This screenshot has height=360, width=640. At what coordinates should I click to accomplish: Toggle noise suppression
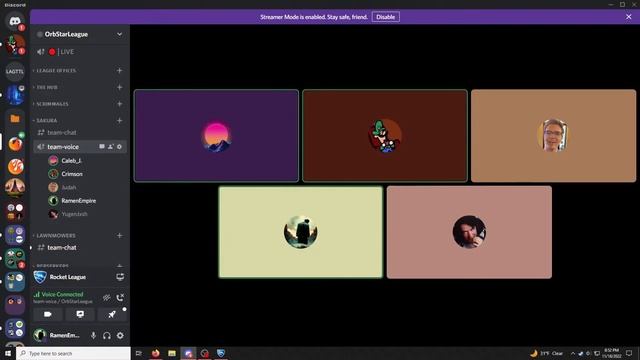(x=107, y=298)
